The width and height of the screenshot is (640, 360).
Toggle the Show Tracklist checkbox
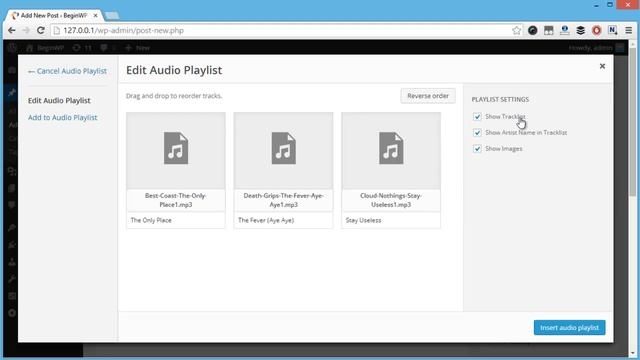pos(477,117)
